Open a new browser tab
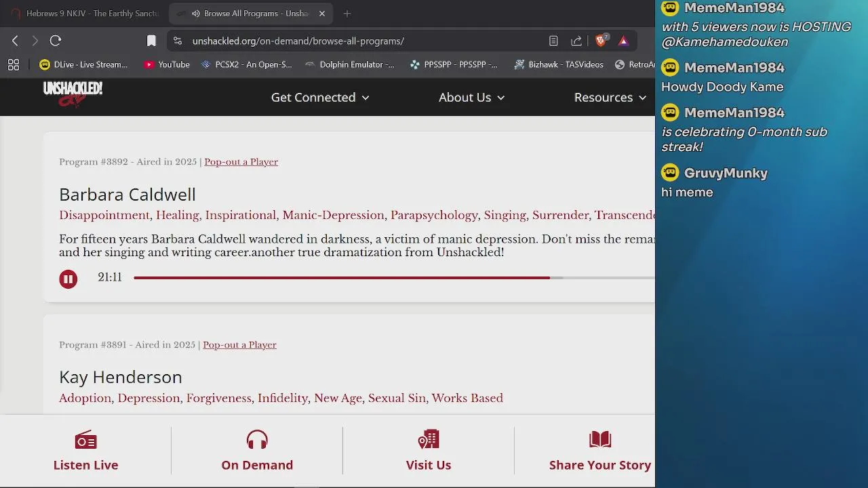 click(347, 14)
